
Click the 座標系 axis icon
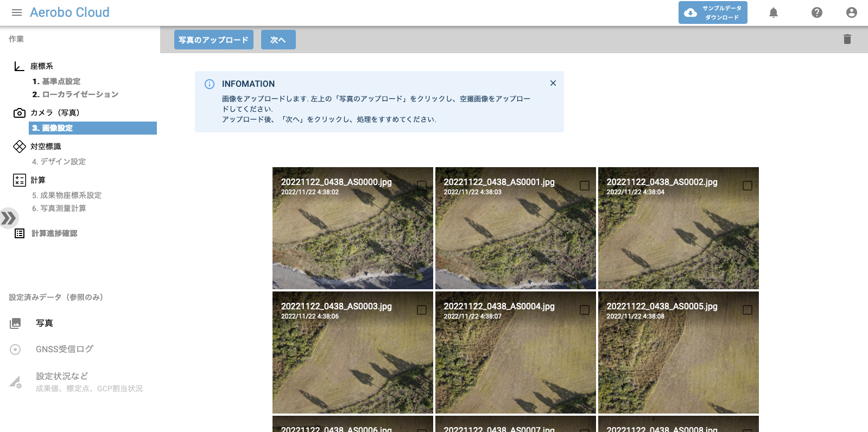[x=19, y=66]
